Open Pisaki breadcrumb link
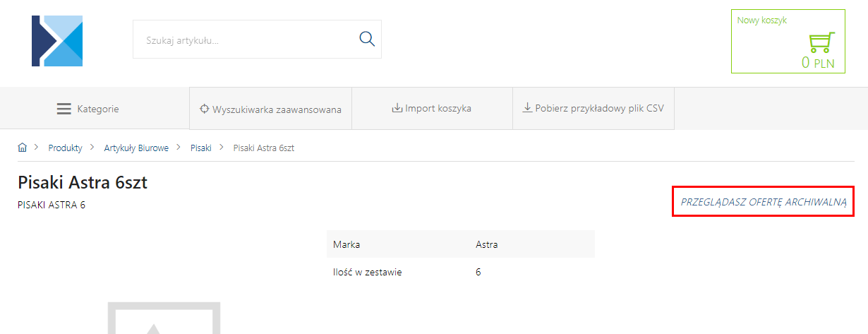This screenshot has height=334, width=868. click(x=201, y=148)
